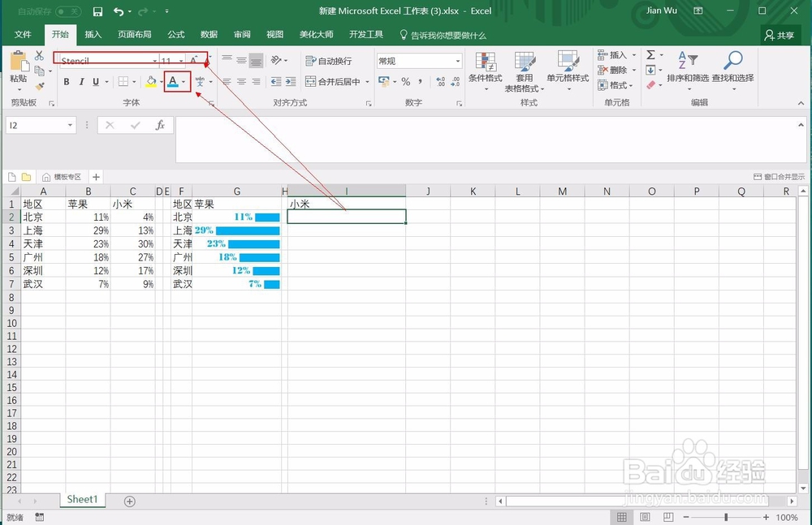The width and height of the screenshot is (812, 525).
Task: Click the cell Format (格式) button
Action: coord(615,85)
